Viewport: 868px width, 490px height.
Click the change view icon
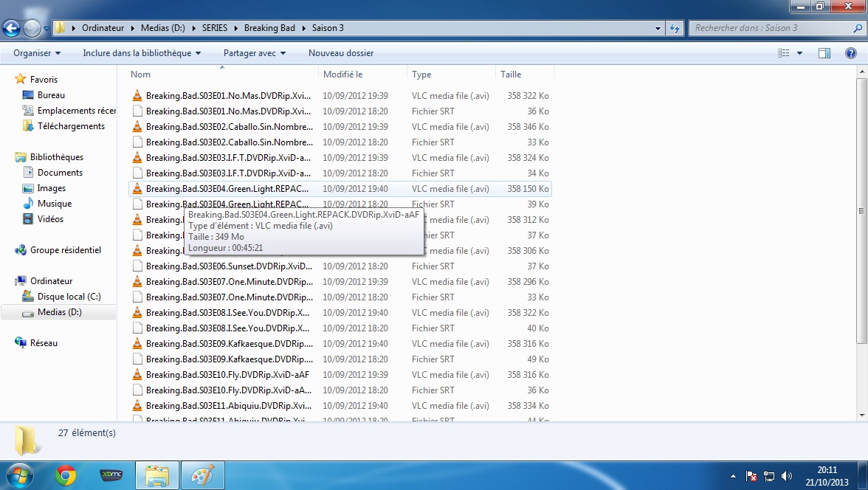coord(783,53)
